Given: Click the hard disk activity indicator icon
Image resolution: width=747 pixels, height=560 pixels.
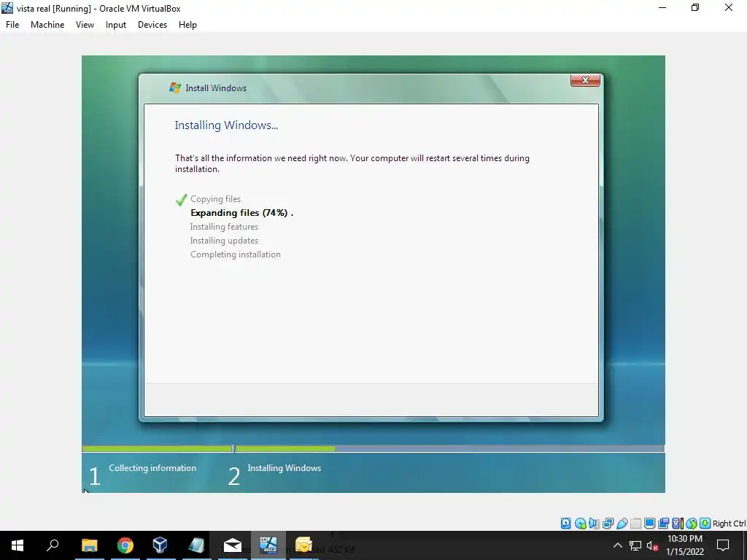Looking at the screenshot, I should pos(565,524).
